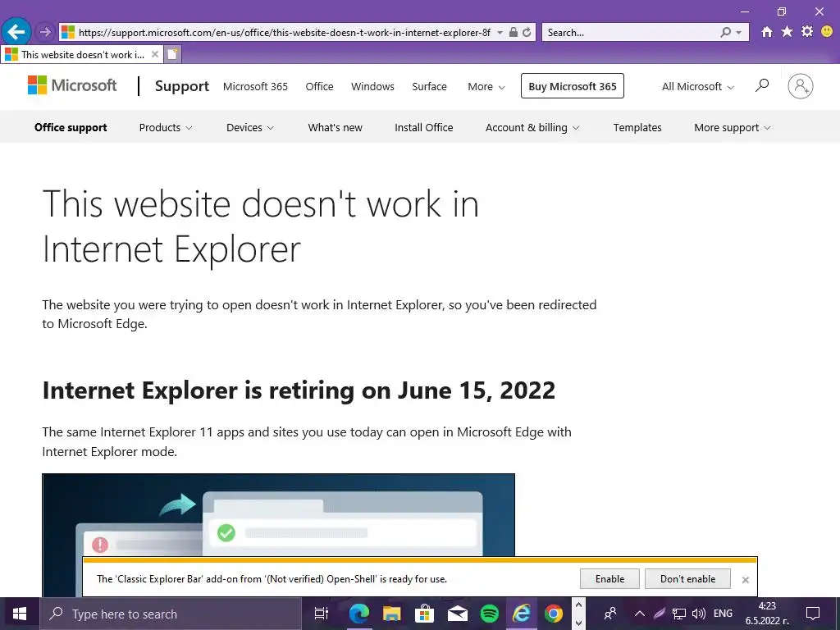Open the address bar autocomplete dropdown arrow
Screen dimensions: 840x630
[500, 32]
